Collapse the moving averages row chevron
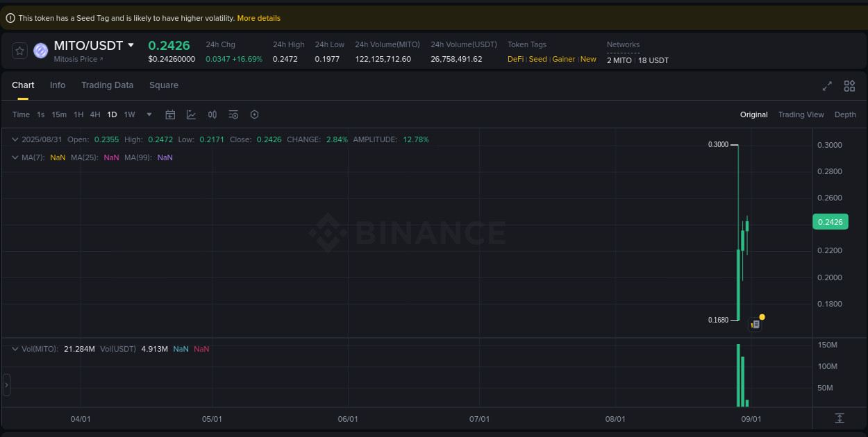 (14, 157)
